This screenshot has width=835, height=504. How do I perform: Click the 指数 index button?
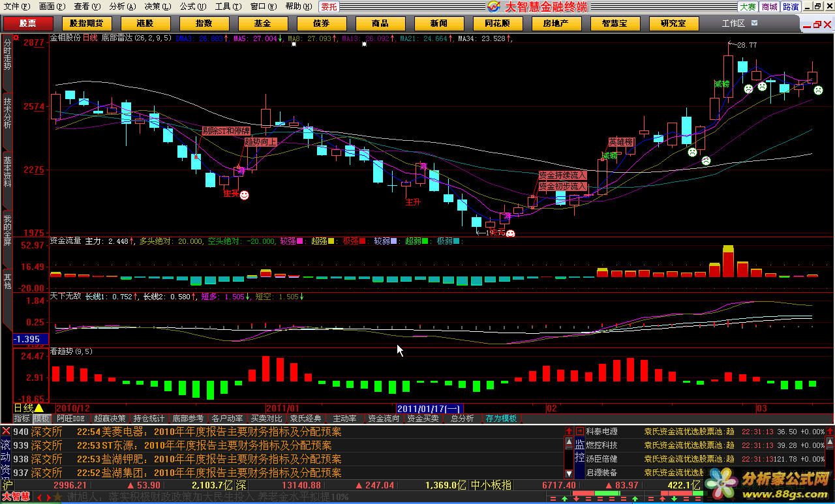(204, 23)
